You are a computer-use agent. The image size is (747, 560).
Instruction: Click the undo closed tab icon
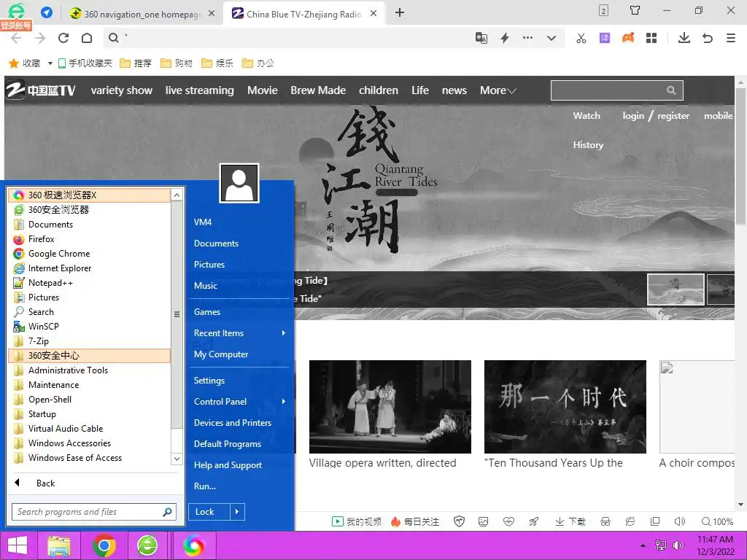[708, 38]
